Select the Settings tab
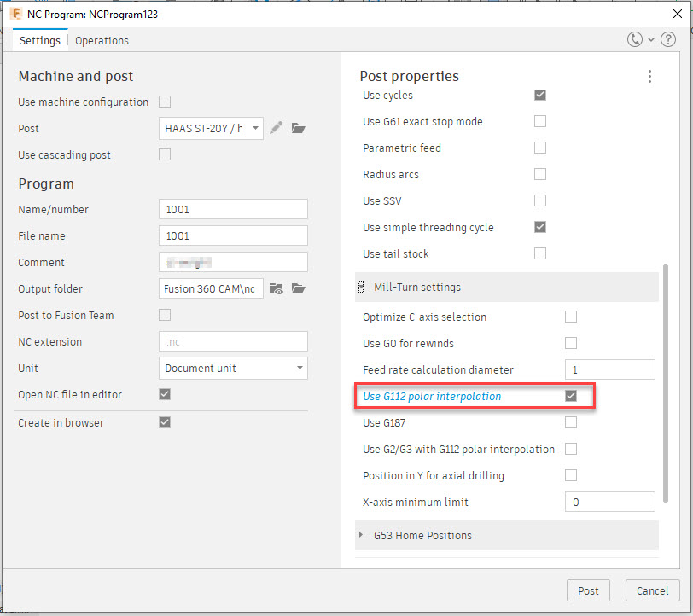This screenshot has height=616, width=693. (39, 40)
